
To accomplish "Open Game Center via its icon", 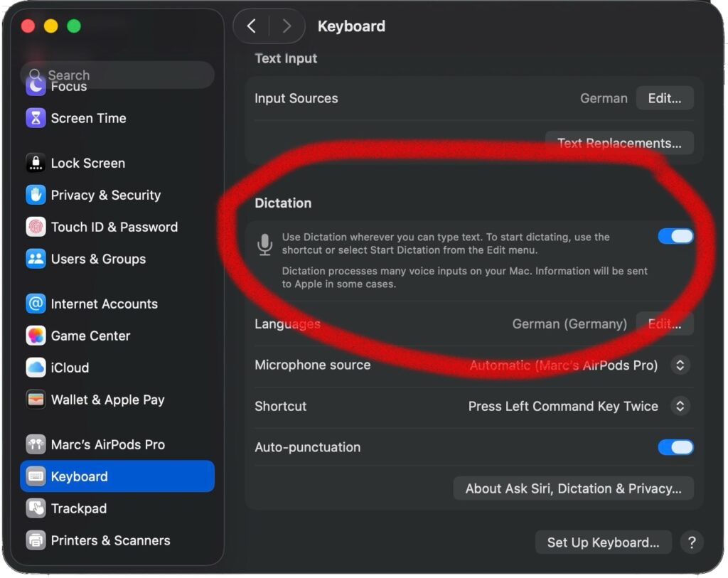I will point(36,336).
